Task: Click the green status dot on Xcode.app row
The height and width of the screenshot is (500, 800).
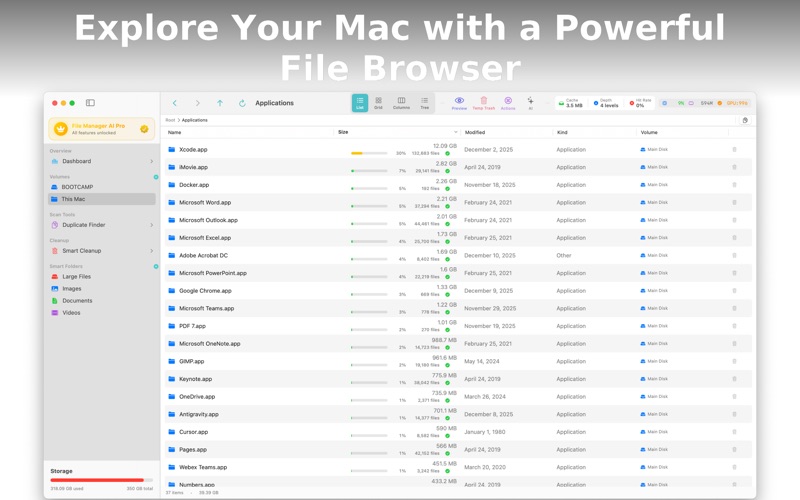Action: [447, 154]
